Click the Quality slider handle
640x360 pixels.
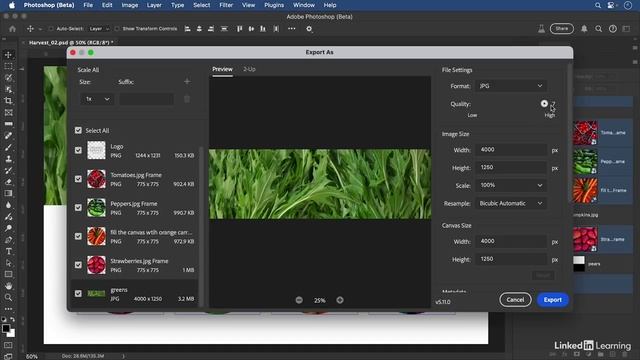pos(544,104)
